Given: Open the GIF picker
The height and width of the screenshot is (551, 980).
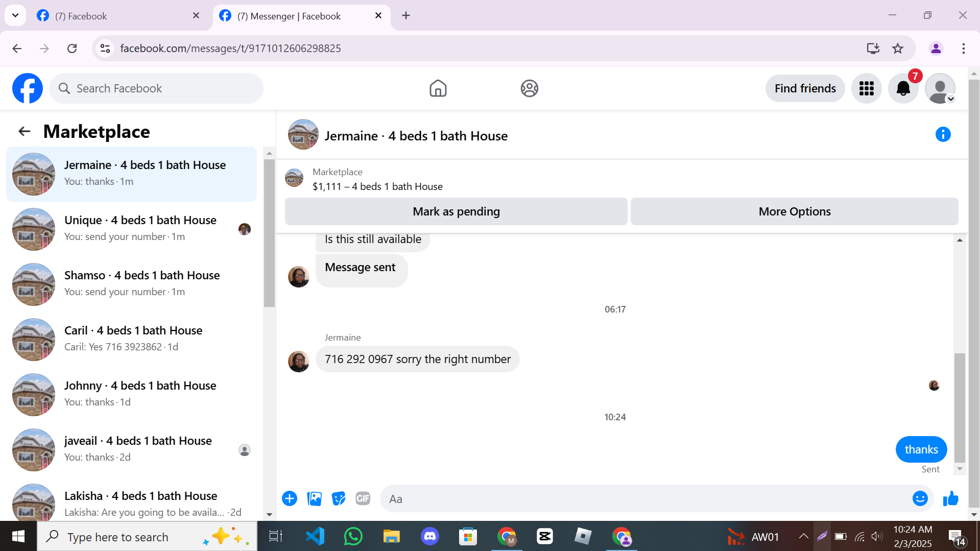Looking at the screenshot, I should tap(363, 498).
